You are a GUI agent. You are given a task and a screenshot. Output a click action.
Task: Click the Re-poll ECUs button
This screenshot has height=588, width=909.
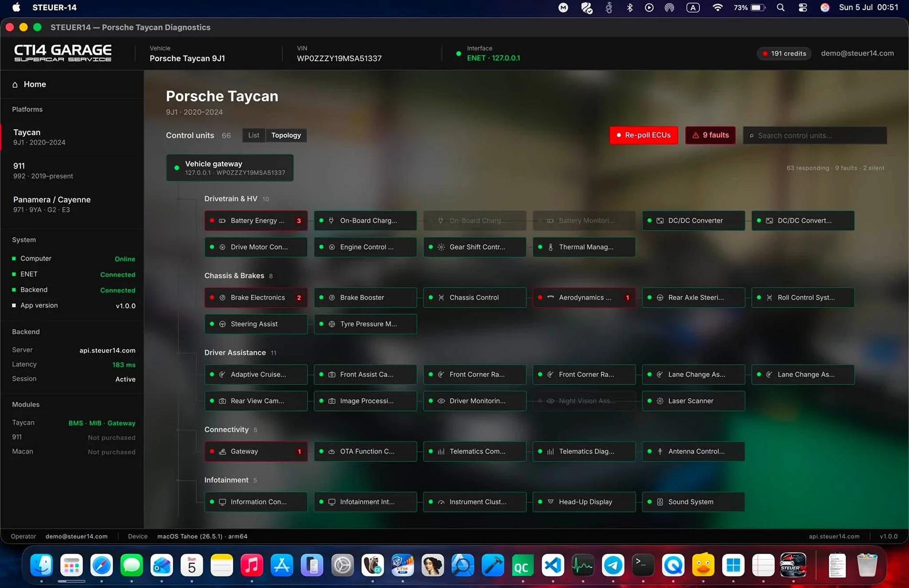point(643,135)
